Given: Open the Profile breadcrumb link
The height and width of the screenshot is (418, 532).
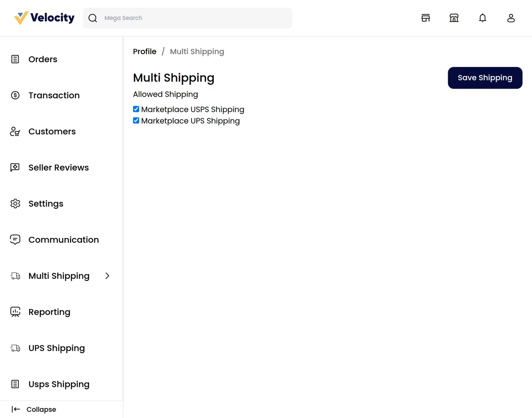Looking at the screenshot, I should tap(145, 51).
